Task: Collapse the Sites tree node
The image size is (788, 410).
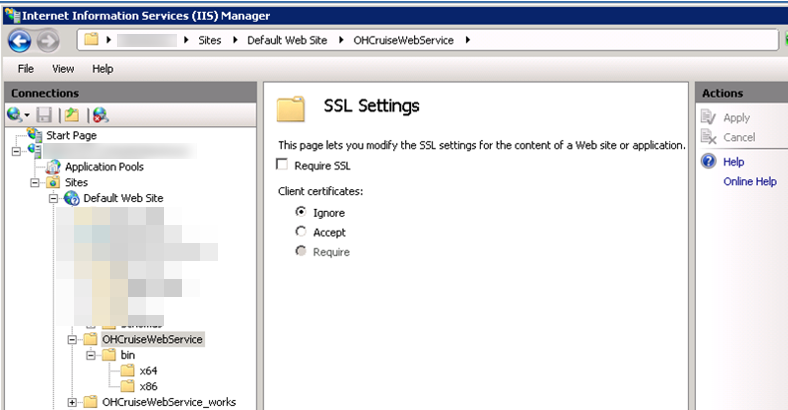Action: click(35, 183)
